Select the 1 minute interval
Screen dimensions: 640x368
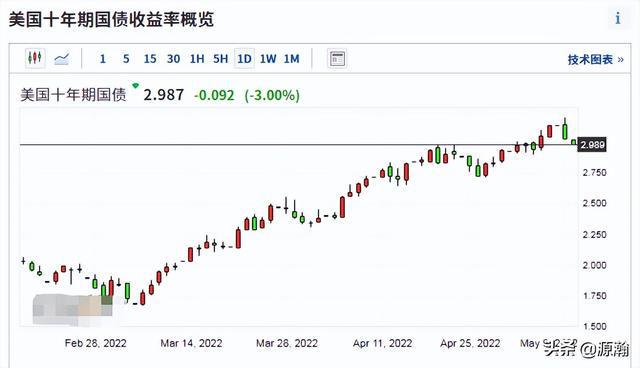[102, 59]
